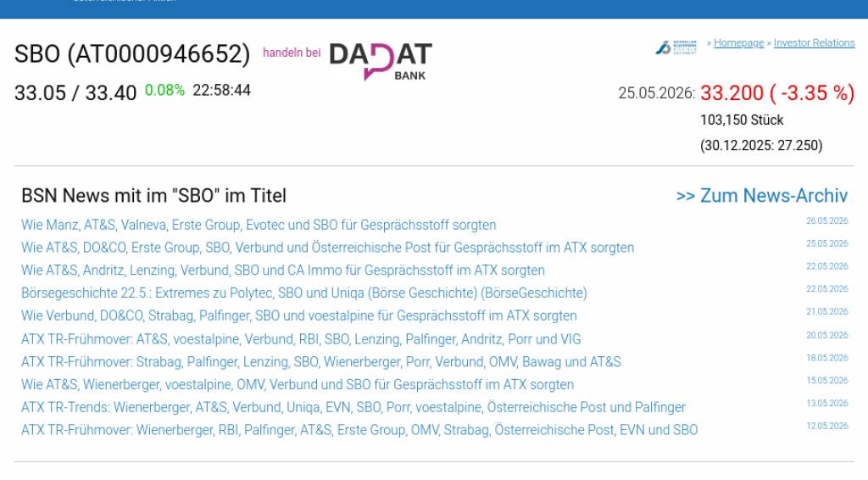The width and height of the screenshot is (868, 480).
Task: Open ATX TR-Trends article
Action: [x=353, y=407]
